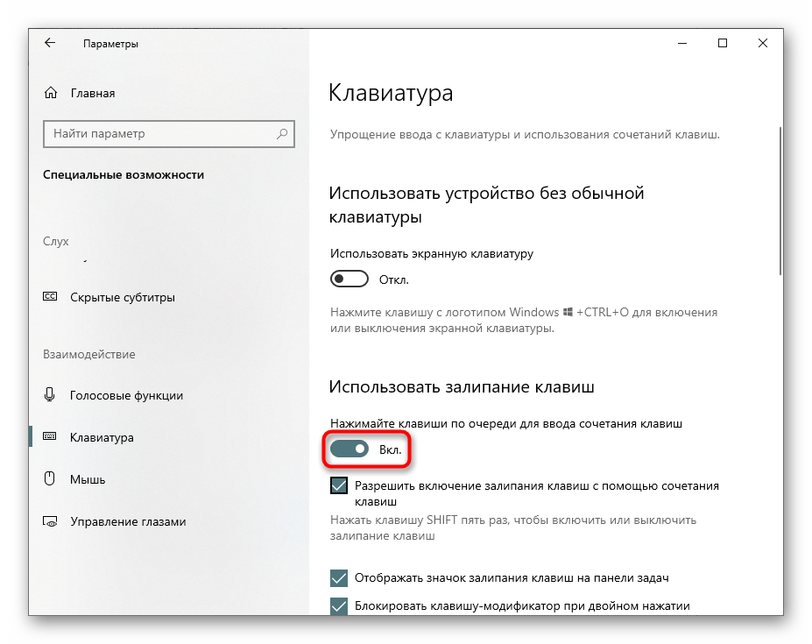Screen dimensions: 812x644
Task: Click the back arrow icon
Action: [x=50, y=43]
